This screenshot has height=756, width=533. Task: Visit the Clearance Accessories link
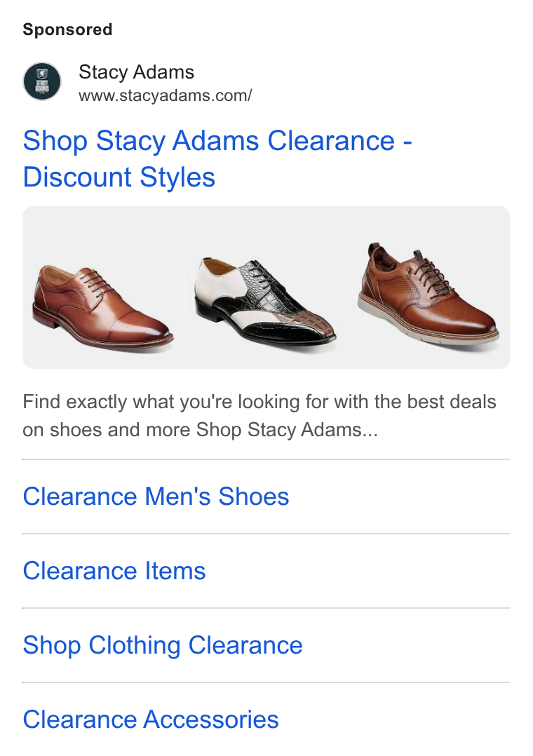[151, 720]
